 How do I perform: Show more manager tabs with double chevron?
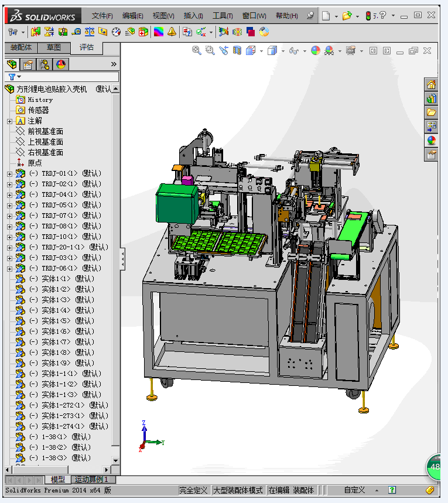[x=114, y=64]
